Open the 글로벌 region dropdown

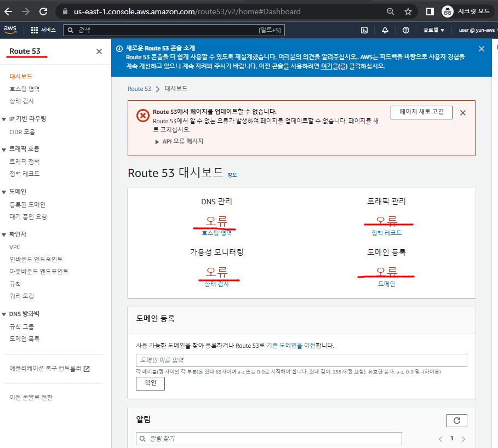click(x=433, y=30)
